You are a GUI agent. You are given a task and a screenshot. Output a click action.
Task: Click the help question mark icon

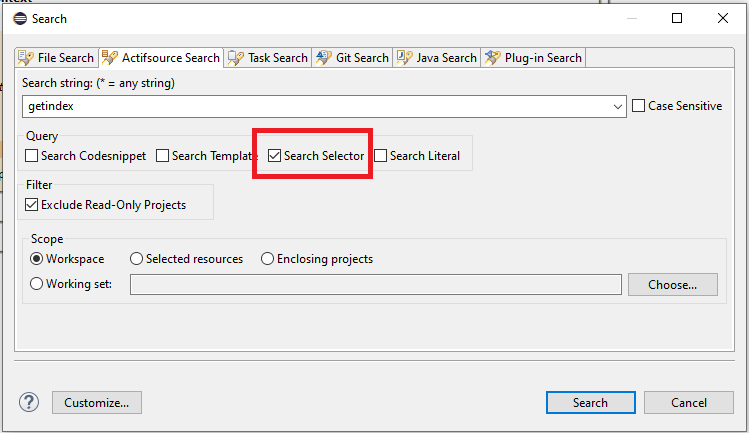tap(29, 402)
